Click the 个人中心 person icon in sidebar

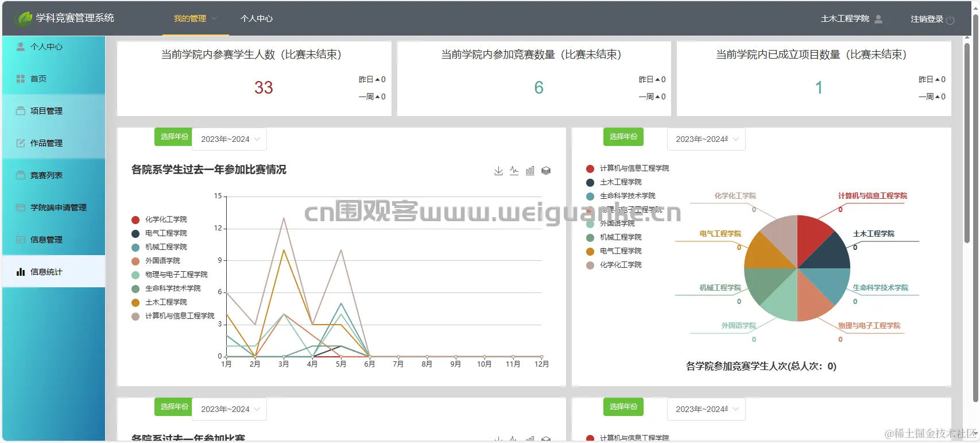21,47
